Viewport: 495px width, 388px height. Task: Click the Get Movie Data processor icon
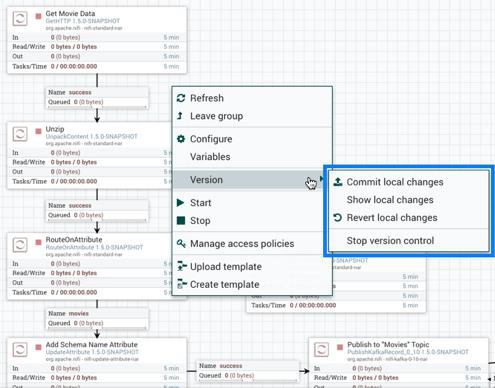coord(20,18)
